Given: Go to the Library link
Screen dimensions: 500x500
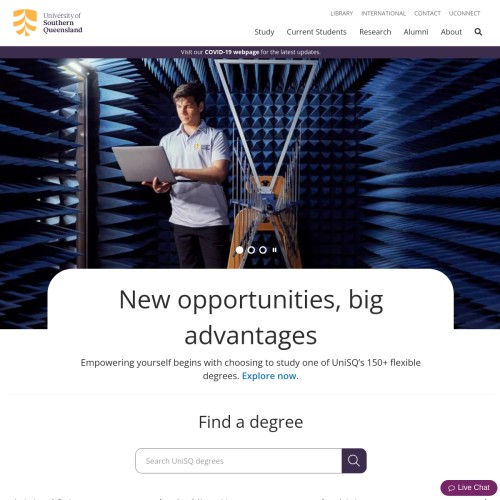Looking at the screenshot, I should point(342,13).
